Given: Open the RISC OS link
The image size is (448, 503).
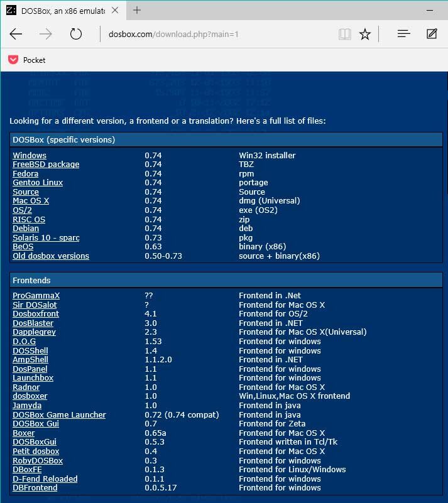Looking at the screenshot, I should (29, 219).
